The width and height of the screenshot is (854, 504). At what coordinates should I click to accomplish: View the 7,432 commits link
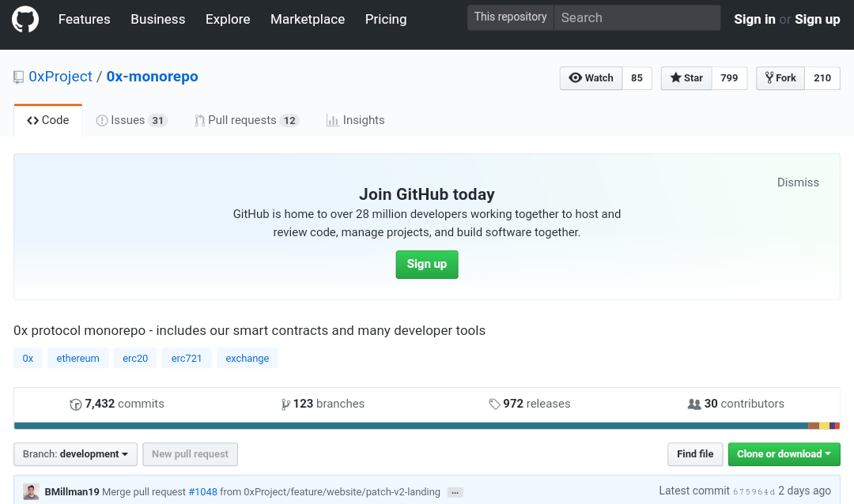click(x=117, y=404)
